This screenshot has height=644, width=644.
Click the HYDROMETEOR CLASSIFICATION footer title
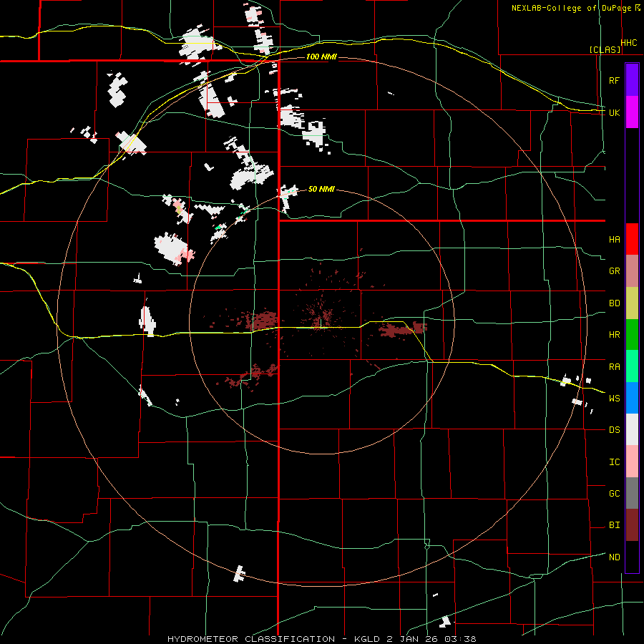tap(251, 639)
